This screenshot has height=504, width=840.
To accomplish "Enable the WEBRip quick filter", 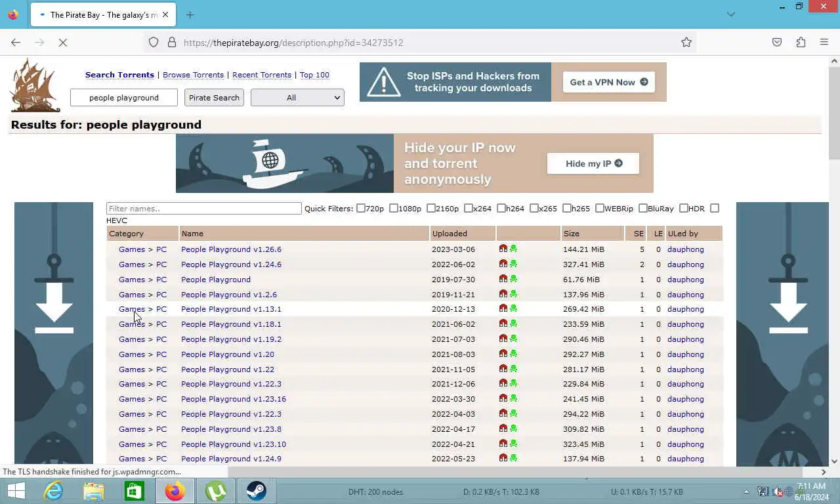I will point(600,208).
